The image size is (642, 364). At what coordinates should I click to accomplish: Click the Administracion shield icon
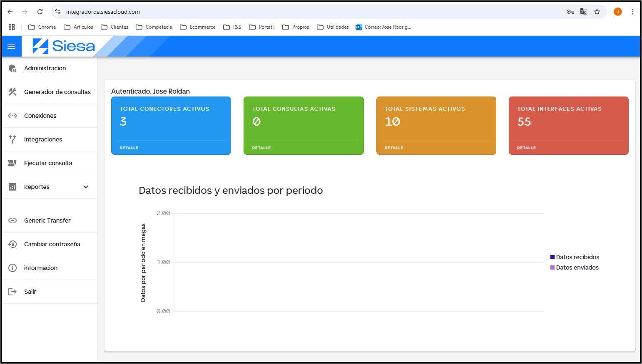[x=12, y=68]
